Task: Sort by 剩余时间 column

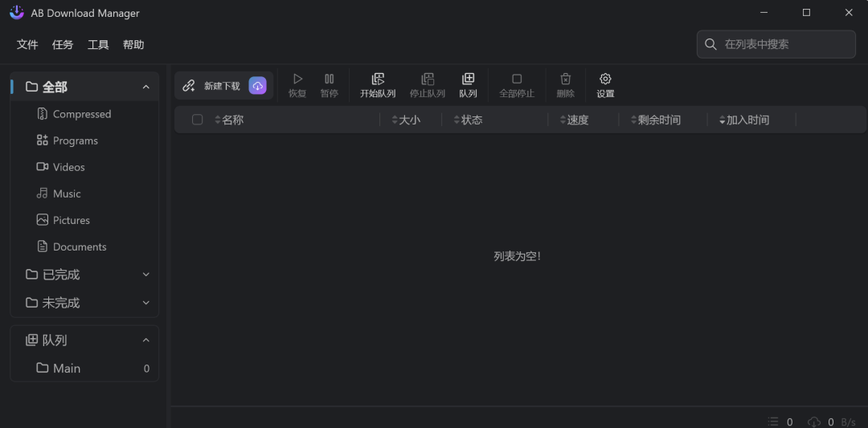Action: pyautogui.click(x=656, y=120)
